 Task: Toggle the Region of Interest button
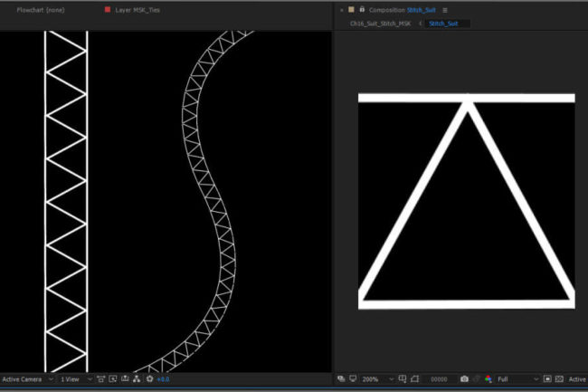coord(547,378)
